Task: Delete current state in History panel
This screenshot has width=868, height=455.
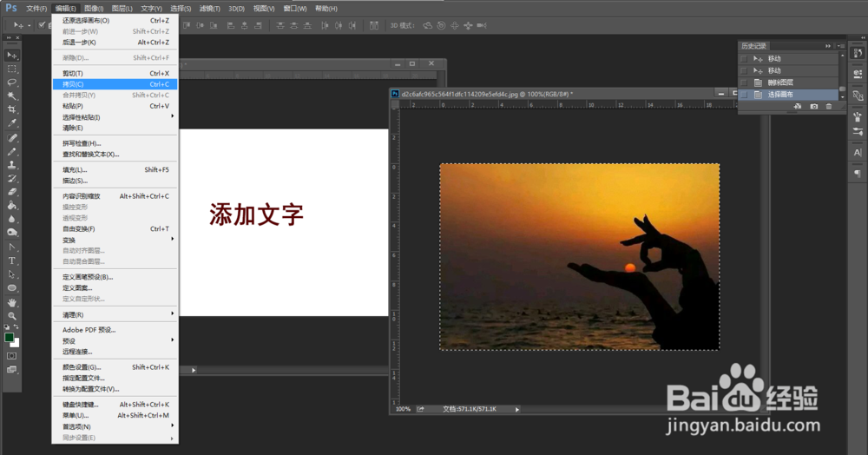Action: click(x=829, y=106)
